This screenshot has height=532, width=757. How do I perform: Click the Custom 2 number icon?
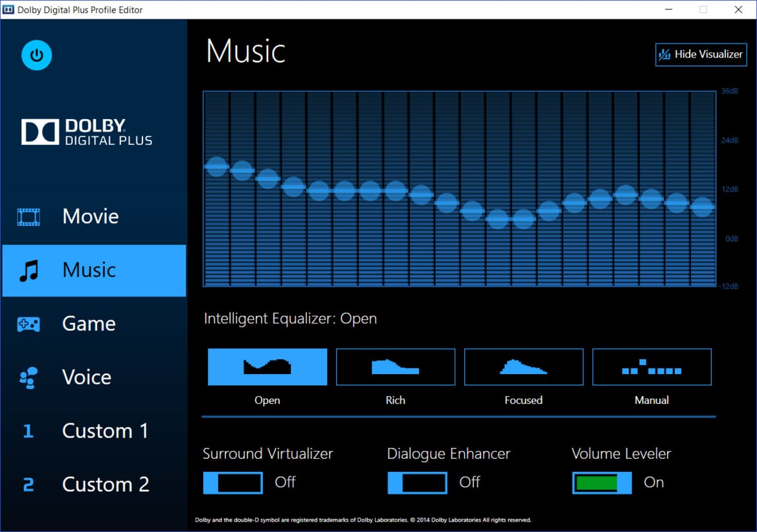(x=28, y=484)
